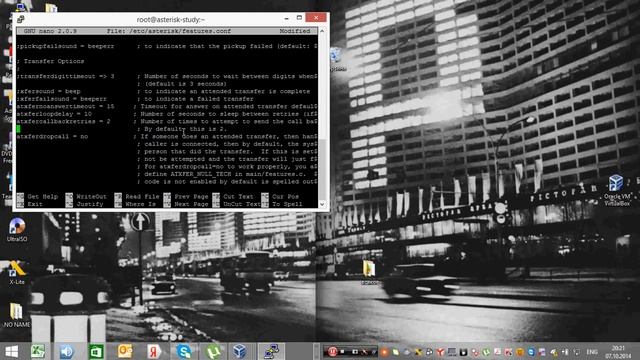Image resolution: width=640 pixels, height=360 pixels.
Task: Select the folder icon on the street wallpaper
Action: [x=369, y=272]
